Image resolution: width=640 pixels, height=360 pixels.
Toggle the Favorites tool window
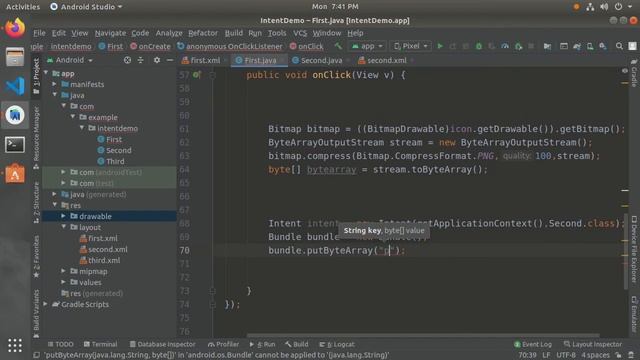click(36, 256)
